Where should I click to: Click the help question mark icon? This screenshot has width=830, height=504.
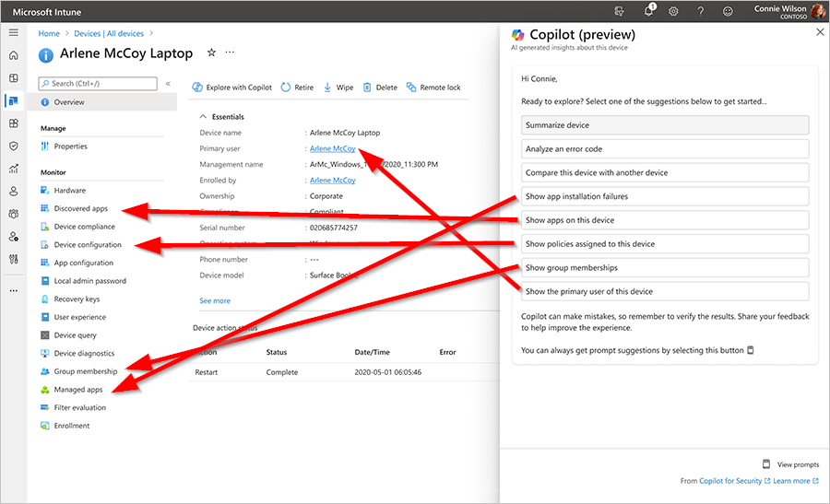click(700, 11)
